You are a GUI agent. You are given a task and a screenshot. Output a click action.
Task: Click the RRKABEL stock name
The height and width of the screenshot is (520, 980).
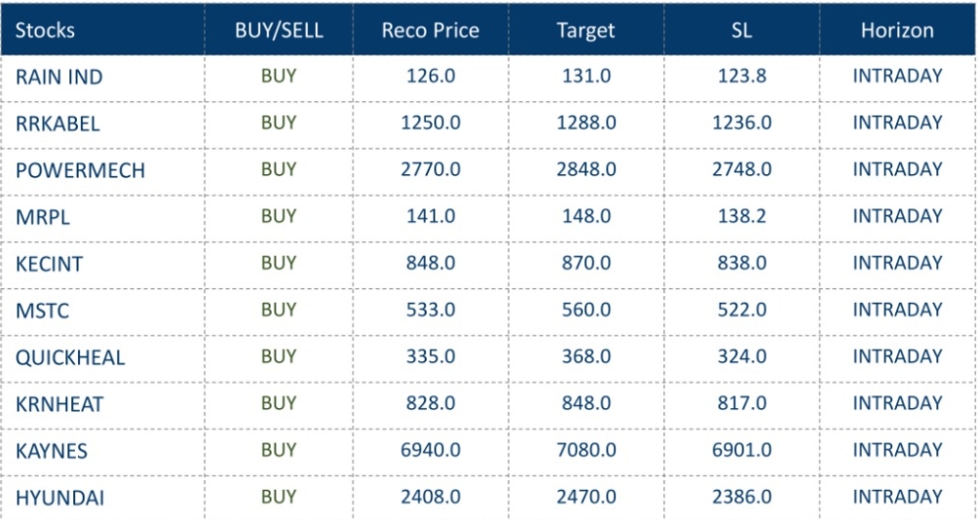pos(57,124)
